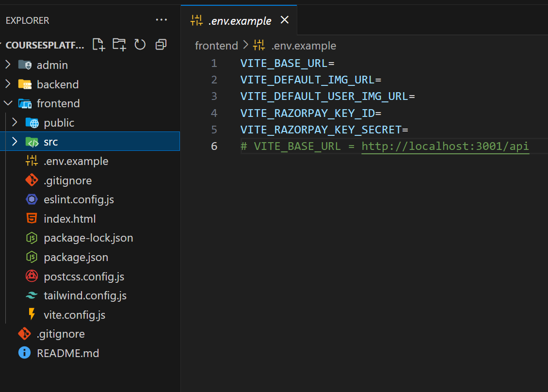548x392 pixels.
Task: Open Explorer more actions ellipsis menu
Action: click(161, 20)
